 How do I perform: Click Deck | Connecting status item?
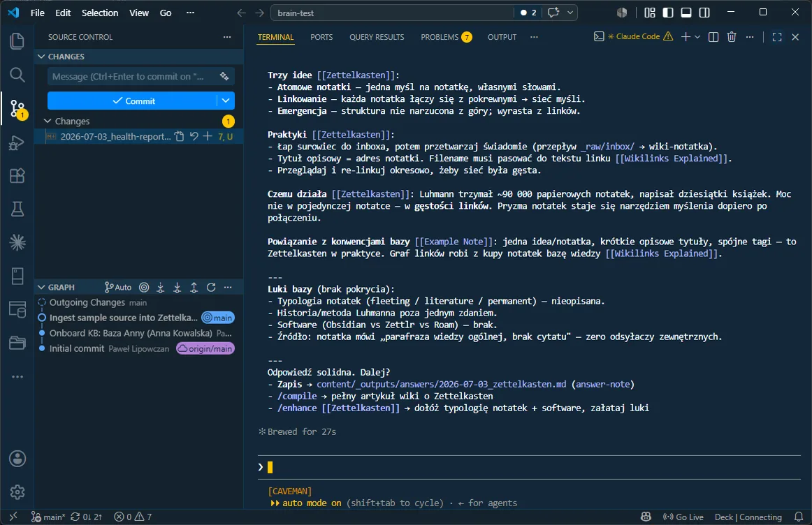748,517
